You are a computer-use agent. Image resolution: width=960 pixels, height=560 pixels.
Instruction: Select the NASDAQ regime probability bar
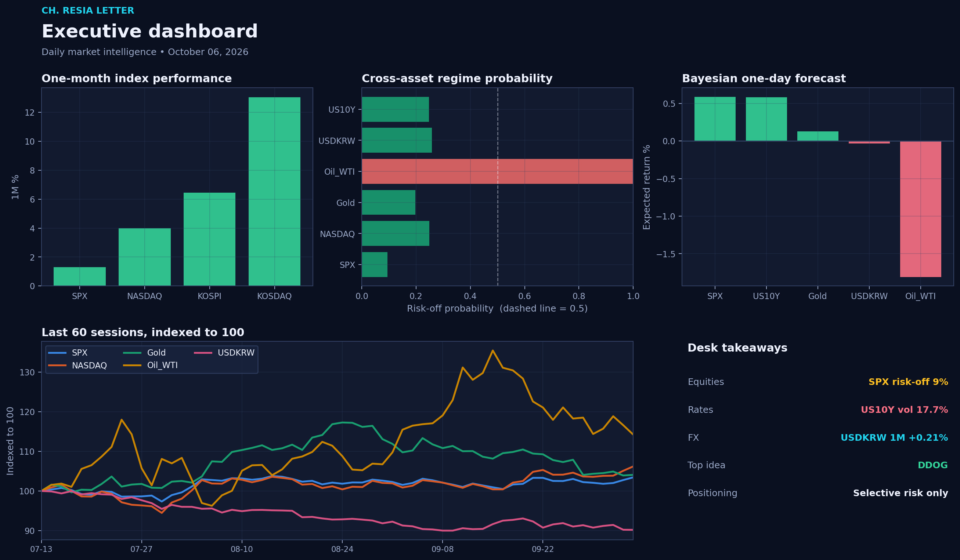click(x=396, y=233)
